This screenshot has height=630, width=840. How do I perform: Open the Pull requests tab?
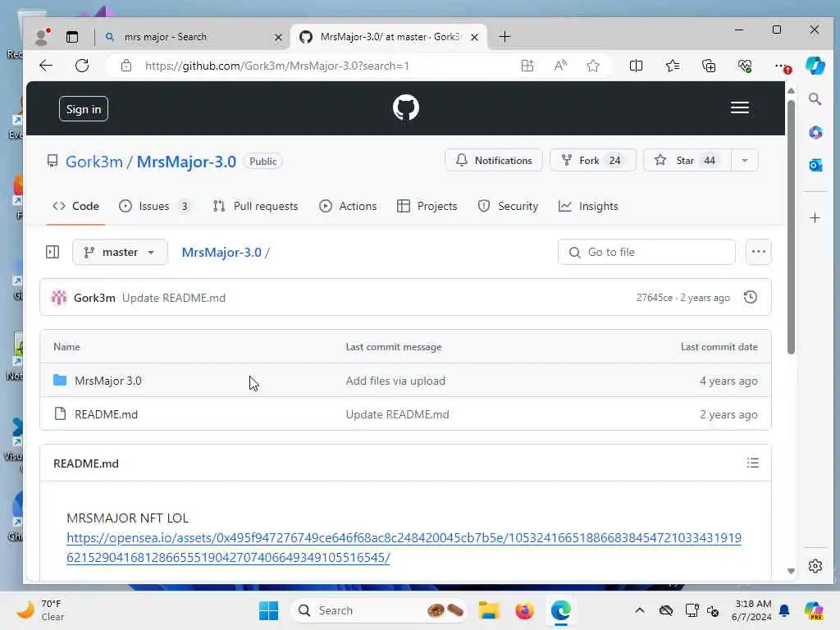click(x=256, y=206)
